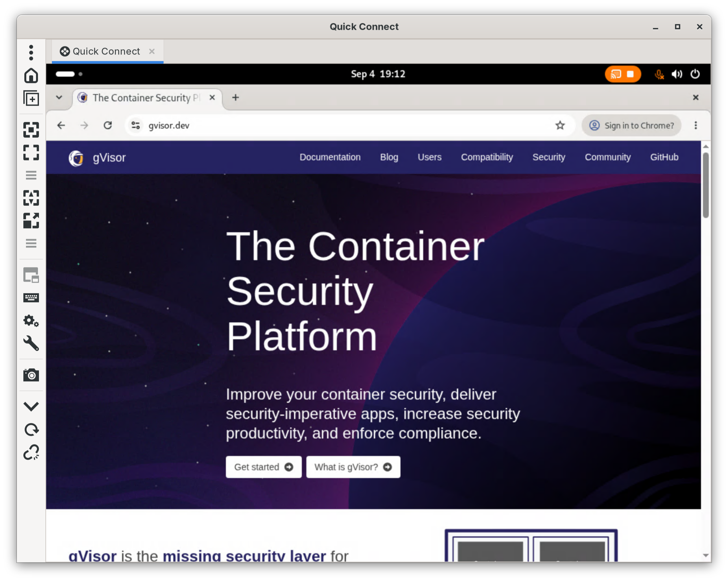The width and height of the screenshot is (728, 581).
Task: Open tools wrench icon
Action: pos(31,343)
